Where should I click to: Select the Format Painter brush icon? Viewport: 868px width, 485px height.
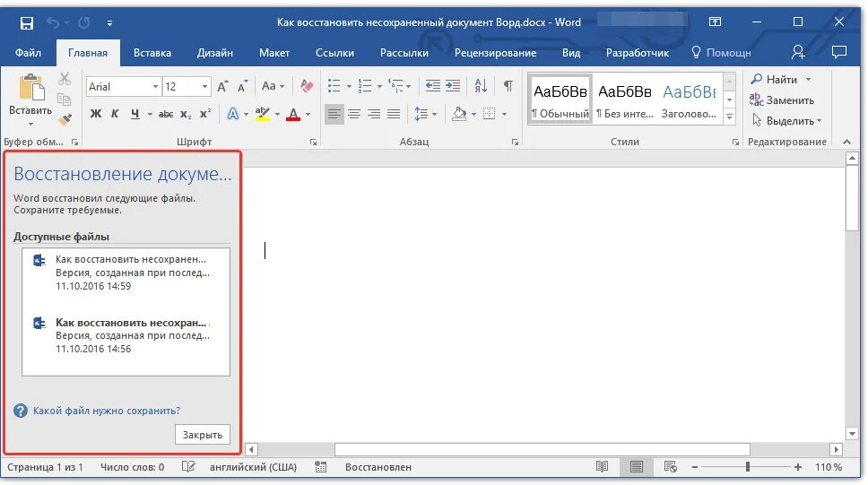(x=65, y=119)
